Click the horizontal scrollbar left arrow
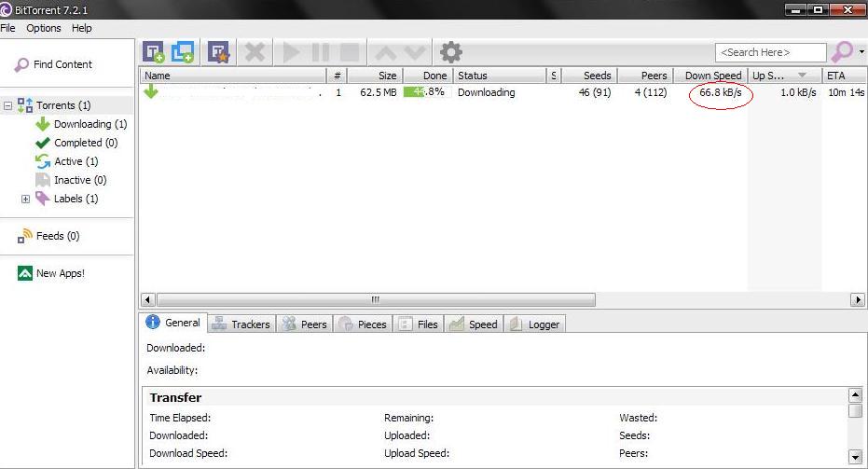The image size is (868, 469). (147, 299)
